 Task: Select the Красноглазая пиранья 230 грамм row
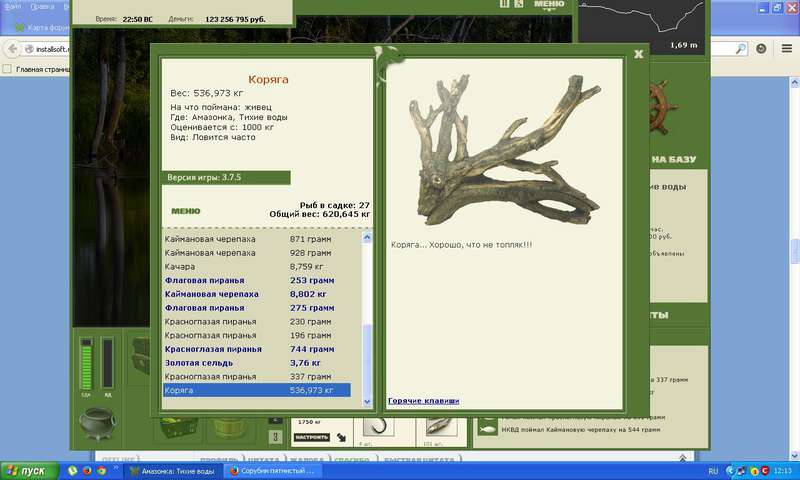[x=257, y=321]
